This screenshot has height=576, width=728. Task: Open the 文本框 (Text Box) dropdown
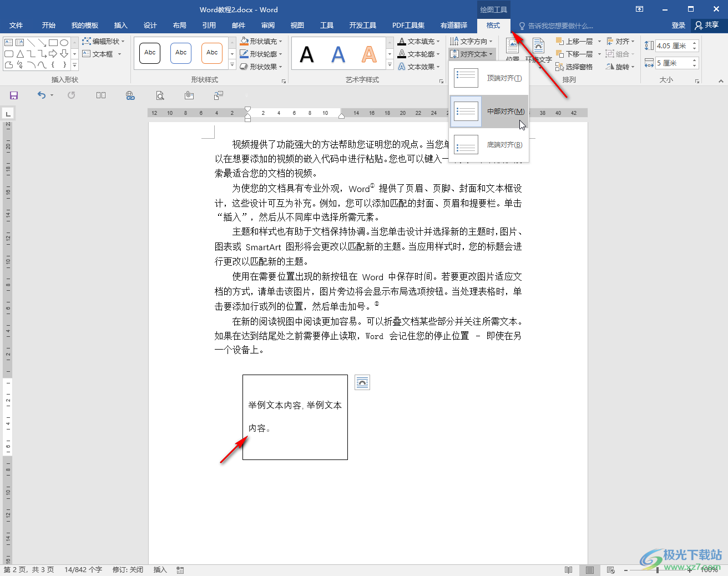tap(102, 54)
